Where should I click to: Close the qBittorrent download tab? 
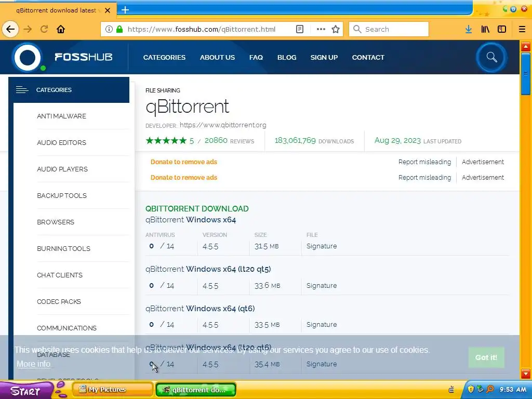pyautogui.click(x=108, y=10)
